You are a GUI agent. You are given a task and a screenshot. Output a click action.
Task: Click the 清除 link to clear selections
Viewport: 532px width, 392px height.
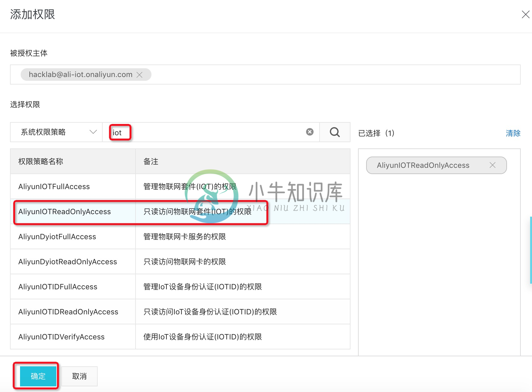click(x=513, y=133)
